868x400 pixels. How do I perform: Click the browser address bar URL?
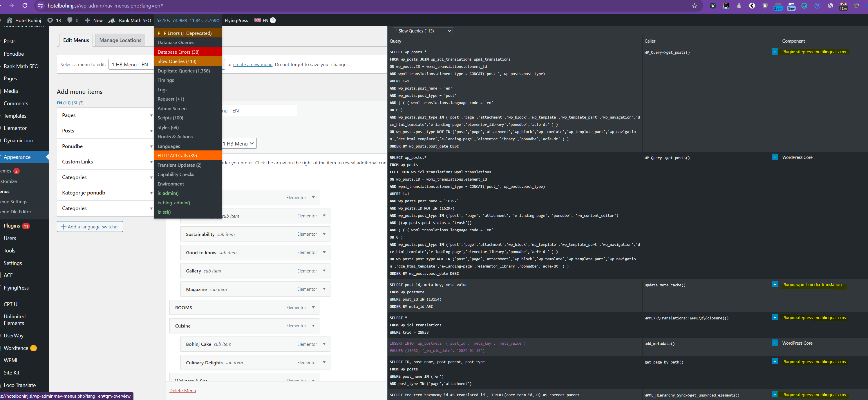click(106, 6)
